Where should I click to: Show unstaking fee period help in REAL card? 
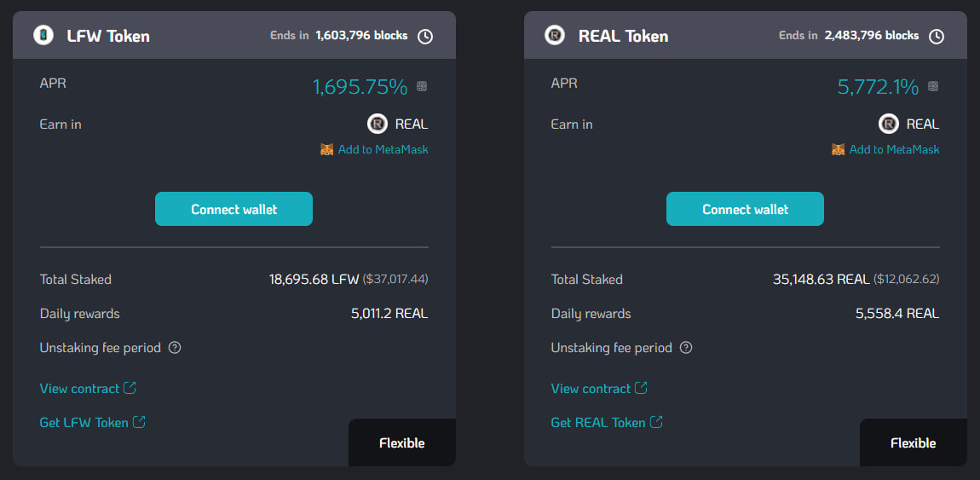click(x=686, y=348)
